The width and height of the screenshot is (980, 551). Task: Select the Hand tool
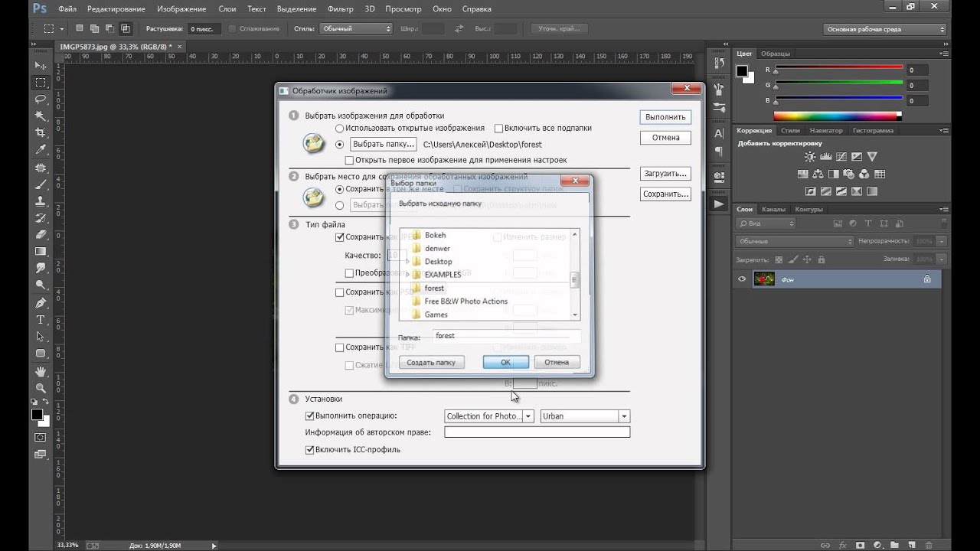pyautogui.click(x=41, y=370)
